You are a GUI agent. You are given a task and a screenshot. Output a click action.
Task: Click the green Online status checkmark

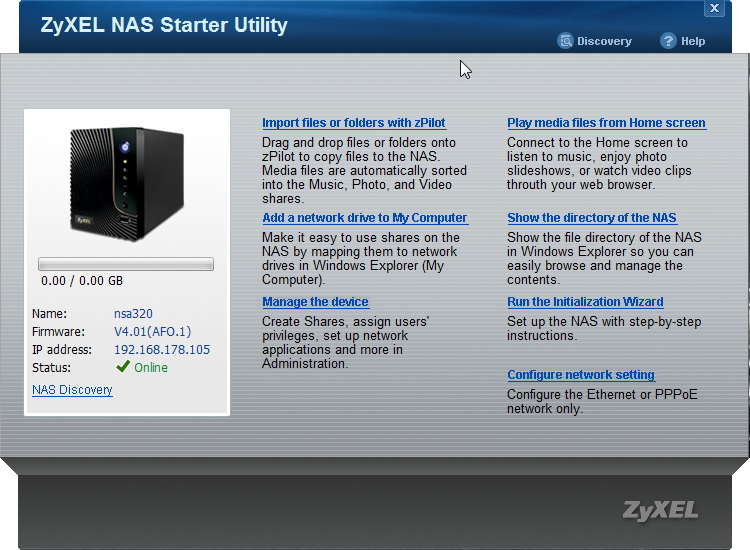(x=123, y=367)
